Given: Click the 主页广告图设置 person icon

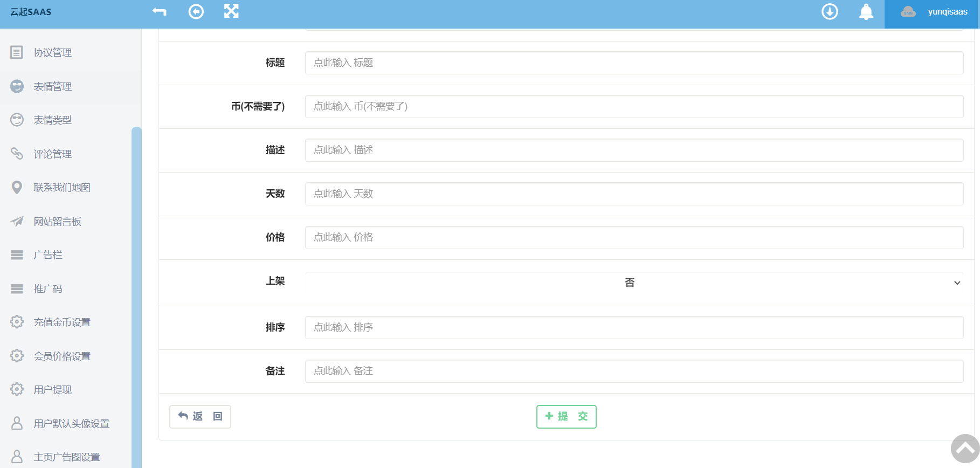Looking at the screenshot, I should tap(17, 457).
